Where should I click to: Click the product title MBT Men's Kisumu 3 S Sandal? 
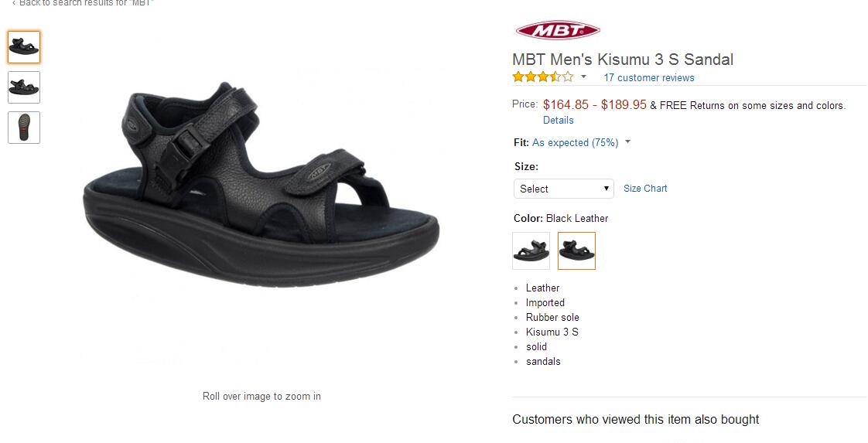[623, 60]
